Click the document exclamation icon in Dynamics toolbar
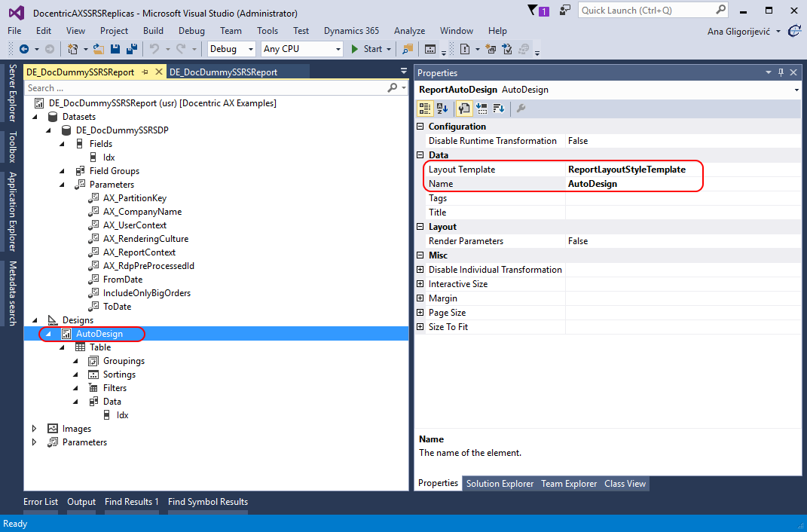This screenshot has width=807, height=532. coord(465,49)
